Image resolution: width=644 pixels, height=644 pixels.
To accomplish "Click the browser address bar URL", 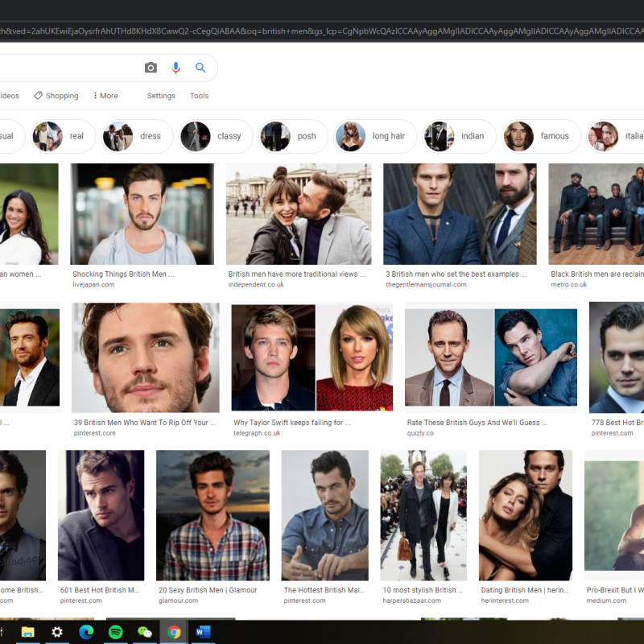I will [x=322, y=31].
